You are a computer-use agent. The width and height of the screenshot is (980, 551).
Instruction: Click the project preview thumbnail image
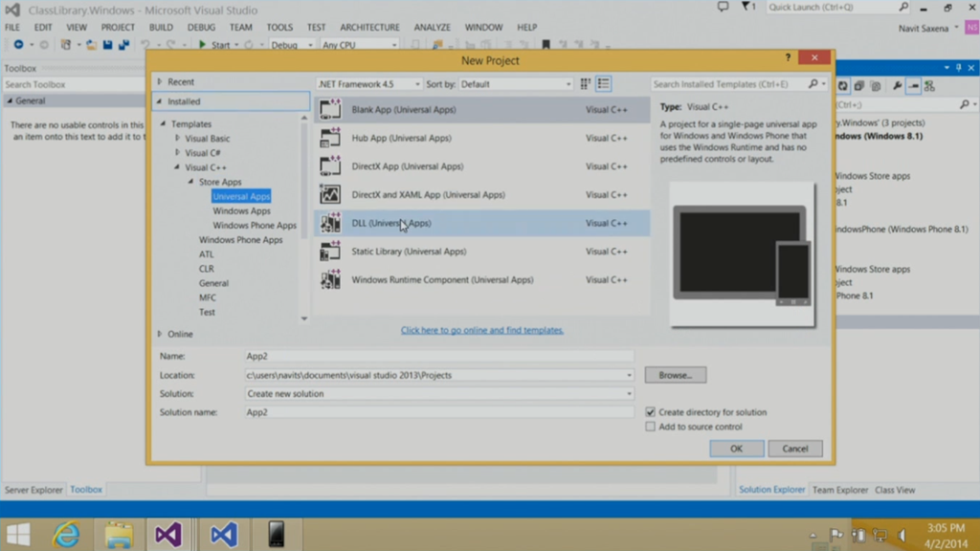pyautogui.click(x=743, y=254)
